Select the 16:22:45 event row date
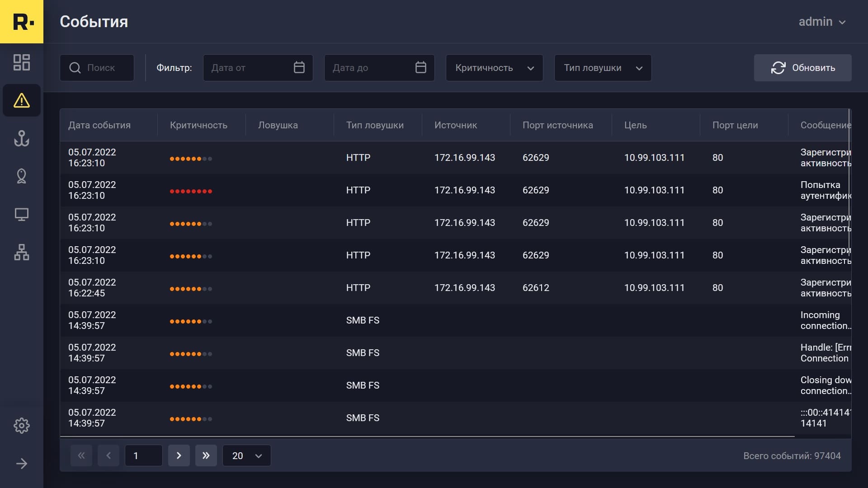Image resolution: width=868 pixels, height=488 pixels. (x=92, y=288)
